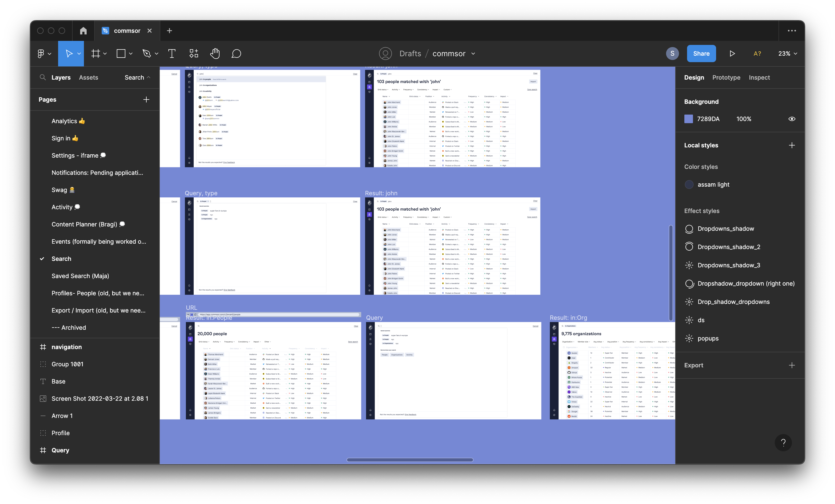Add a new page with plus icon
Viewport: 835px width, 504px height.
click(146, 100)
